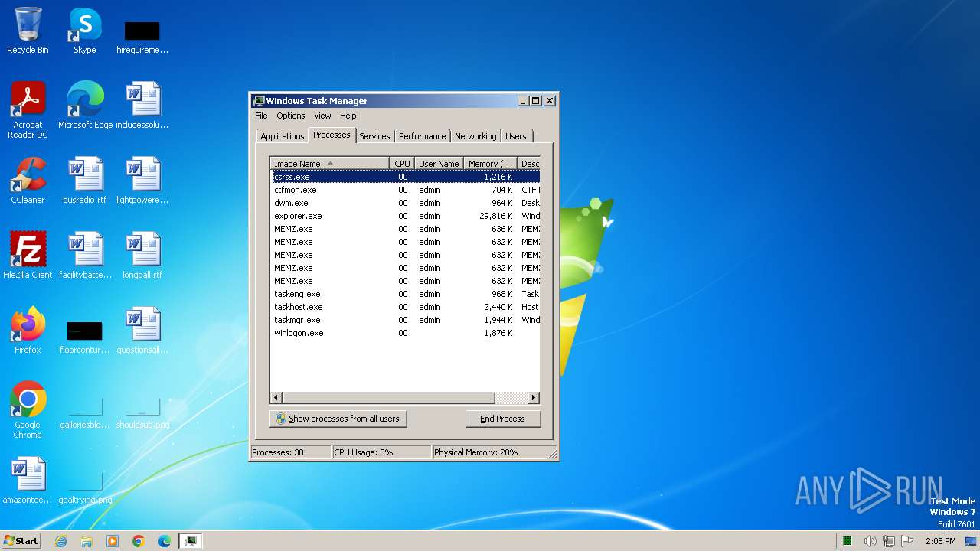Switch to the Applications tab
The image size is (980, 551).
[x=283, y=136]
